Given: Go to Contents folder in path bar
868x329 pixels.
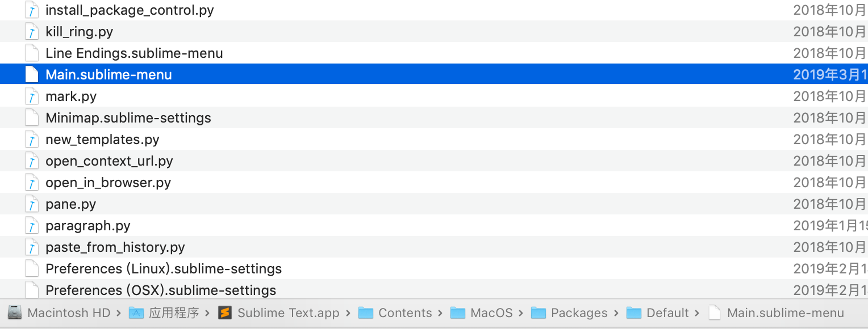Looking at the screenshot, I should (395, 313).
